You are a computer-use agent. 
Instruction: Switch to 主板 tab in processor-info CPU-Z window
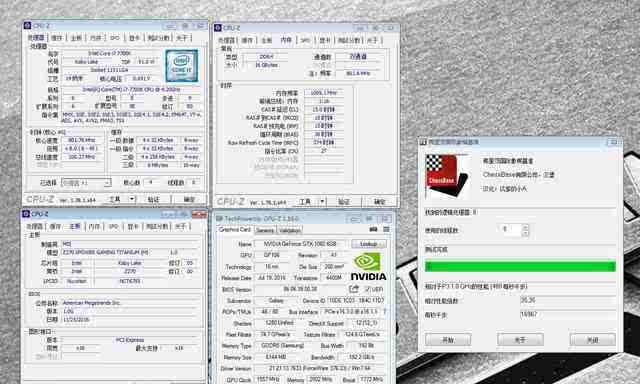(76, 38)
